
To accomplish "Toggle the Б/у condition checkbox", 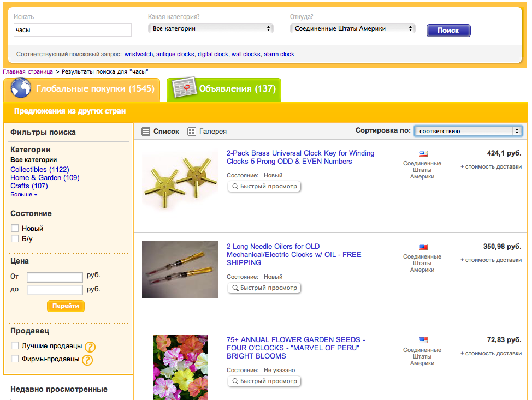I will [15, 238].
